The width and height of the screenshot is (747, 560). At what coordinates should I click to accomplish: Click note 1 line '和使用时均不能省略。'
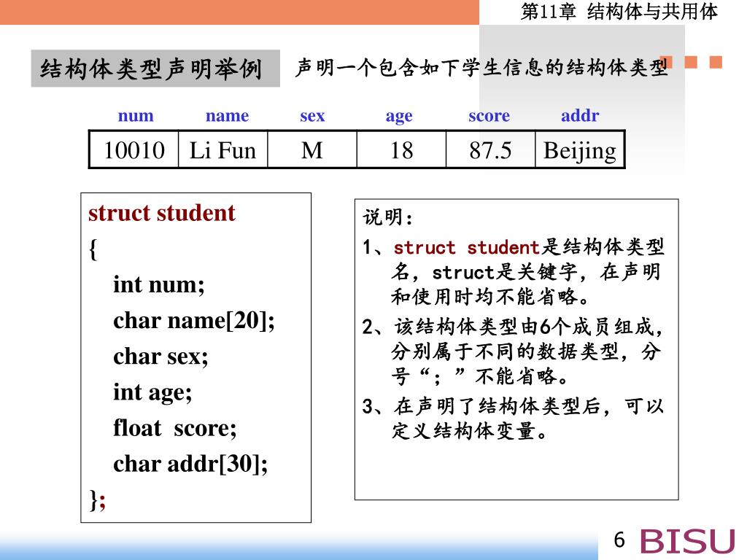(491, 297)
